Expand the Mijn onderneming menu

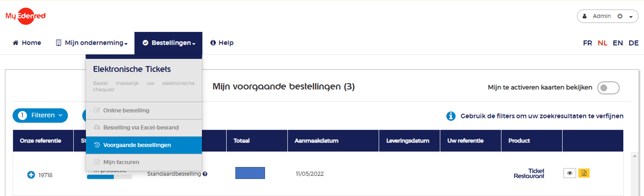click(x=92, y=43)
